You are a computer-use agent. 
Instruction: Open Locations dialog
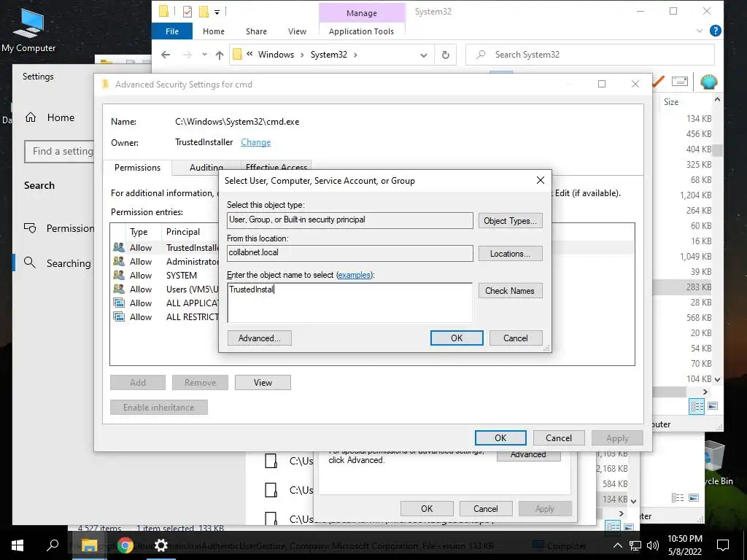(510, 253)
